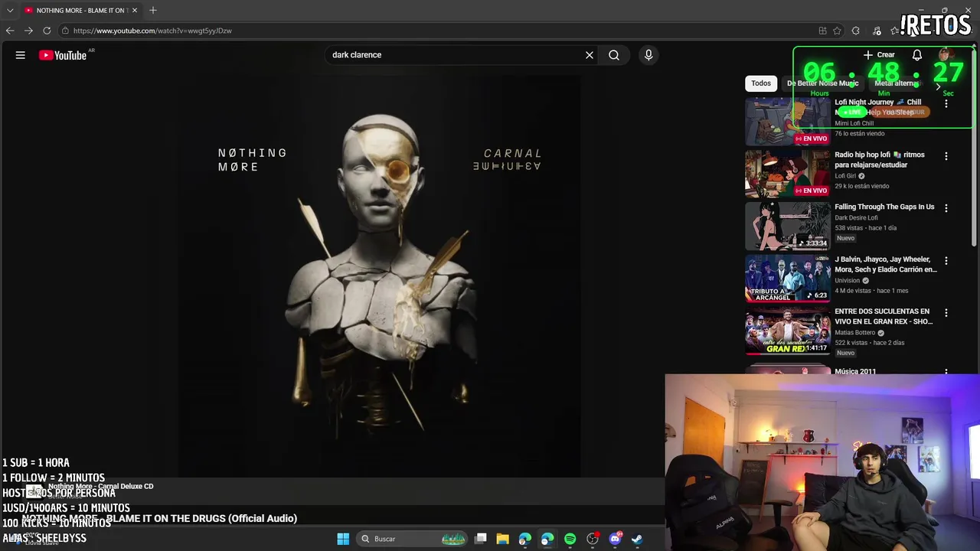980x551 pixels.
Task: View site info padlock icon
Action: point(66,31)
